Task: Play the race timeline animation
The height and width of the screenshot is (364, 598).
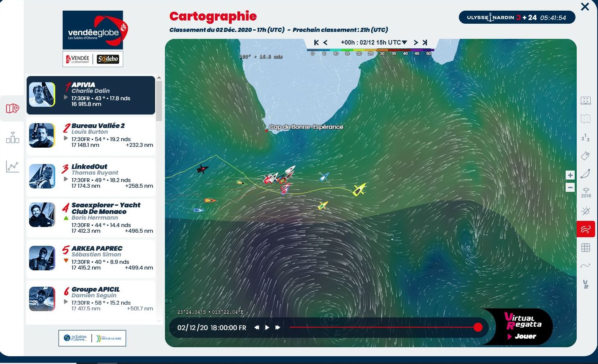Action: tap(267, 328)
